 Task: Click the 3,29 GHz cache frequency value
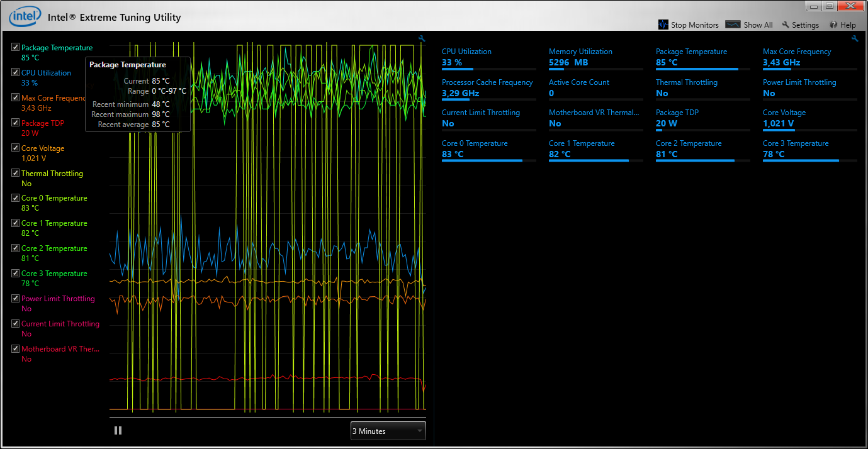(460, 93)
